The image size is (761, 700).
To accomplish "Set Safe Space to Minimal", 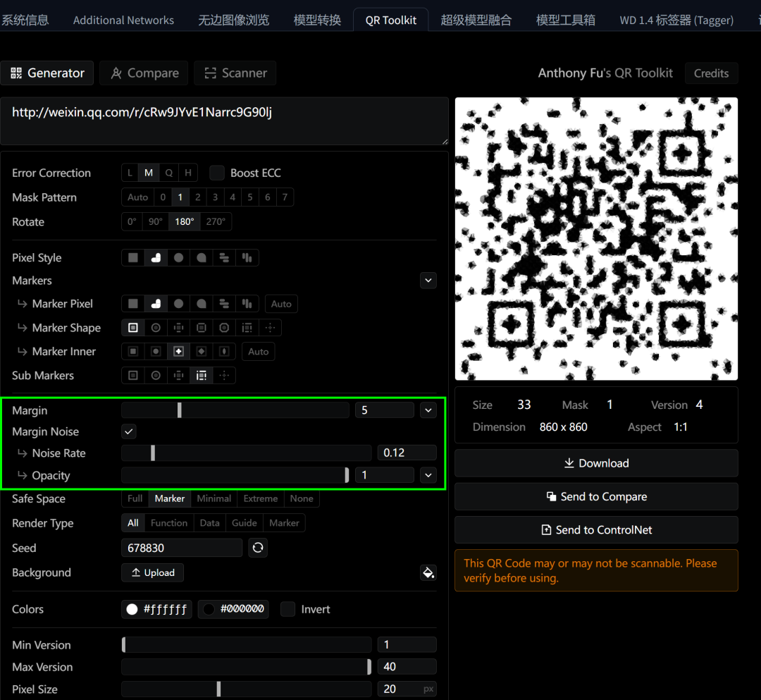I will (x=214, y=498).
